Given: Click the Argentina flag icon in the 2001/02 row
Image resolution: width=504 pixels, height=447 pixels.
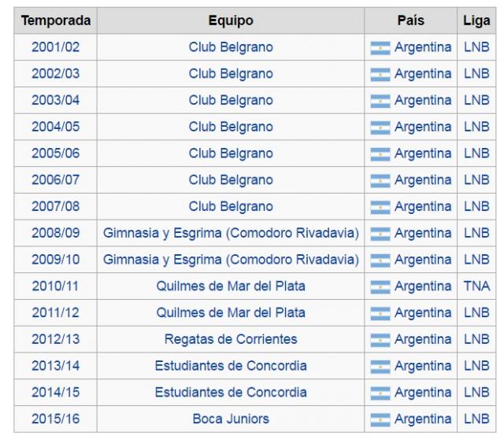Looking at the screenshot, I should pyautogui.click(x=380, y=47).
